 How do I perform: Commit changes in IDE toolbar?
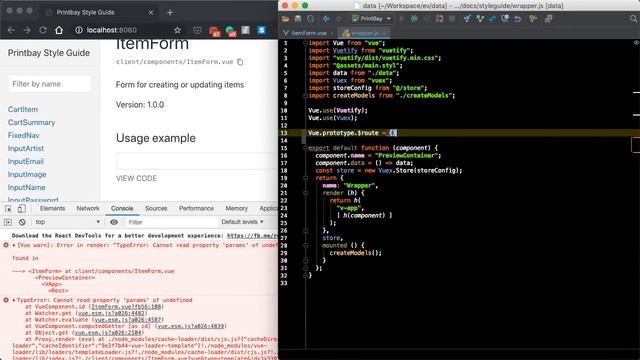pyautogui.click(x=480, y=19)
